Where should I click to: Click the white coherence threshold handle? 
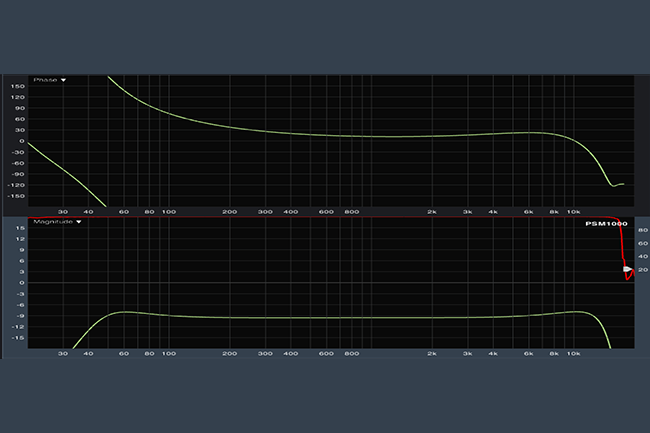627,270
